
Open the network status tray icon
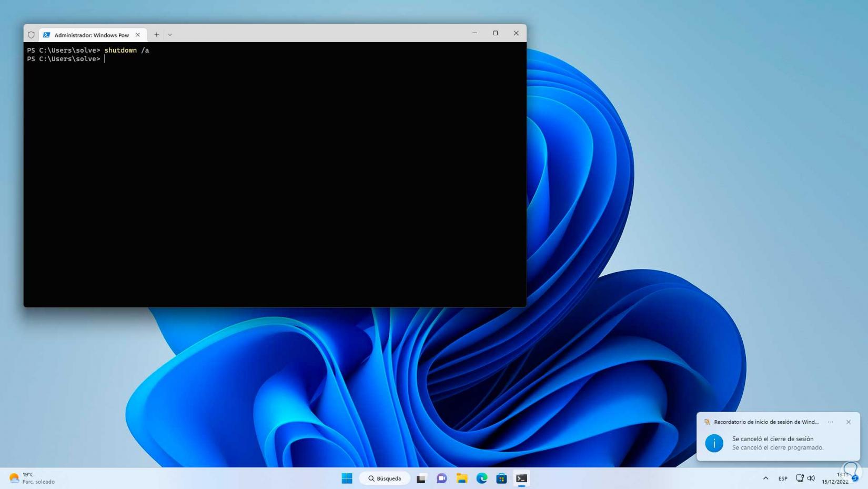pos(800,478)
